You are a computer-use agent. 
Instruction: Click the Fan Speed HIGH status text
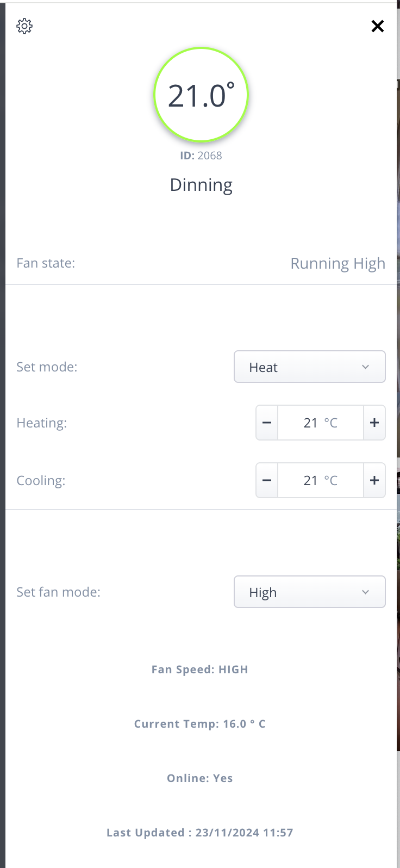(199, 669)
